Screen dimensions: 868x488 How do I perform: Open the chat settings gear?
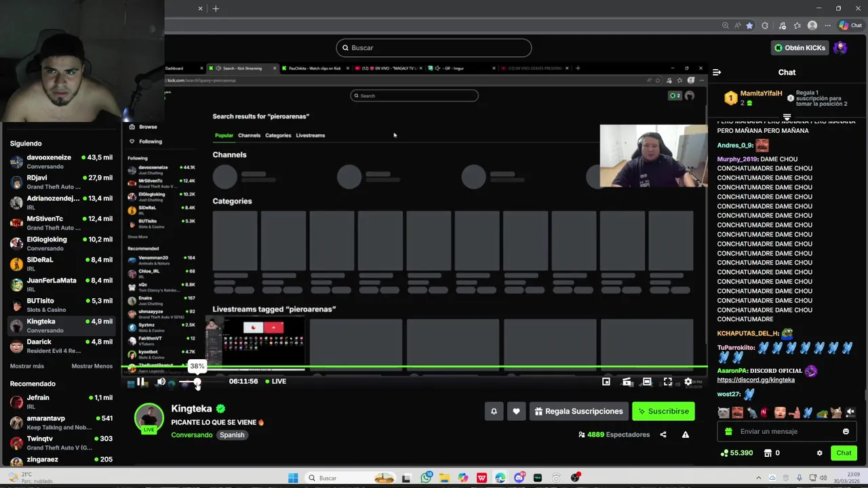[819, 453]
